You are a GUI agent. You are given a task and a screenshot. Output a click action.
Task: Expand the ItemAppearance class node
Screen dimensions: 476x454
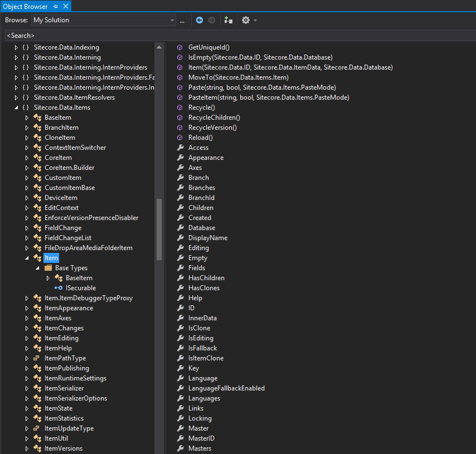(27, 308)
